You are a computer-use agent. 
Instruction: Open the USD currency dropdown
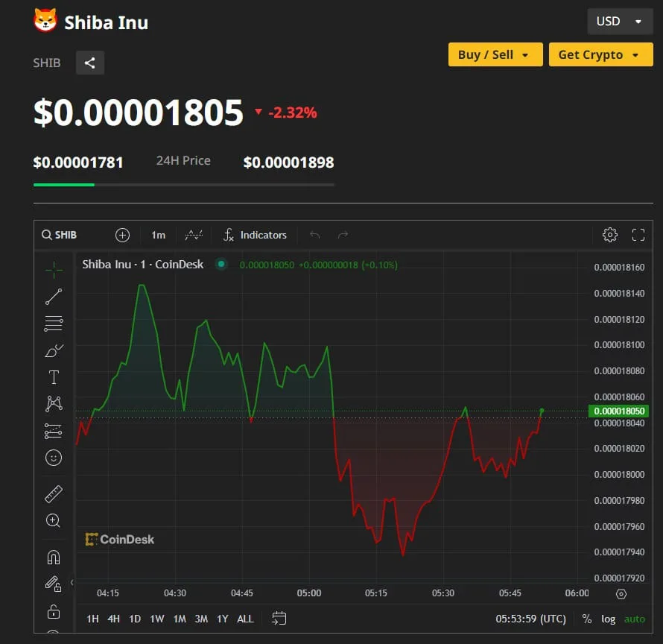tap(620, 21)
